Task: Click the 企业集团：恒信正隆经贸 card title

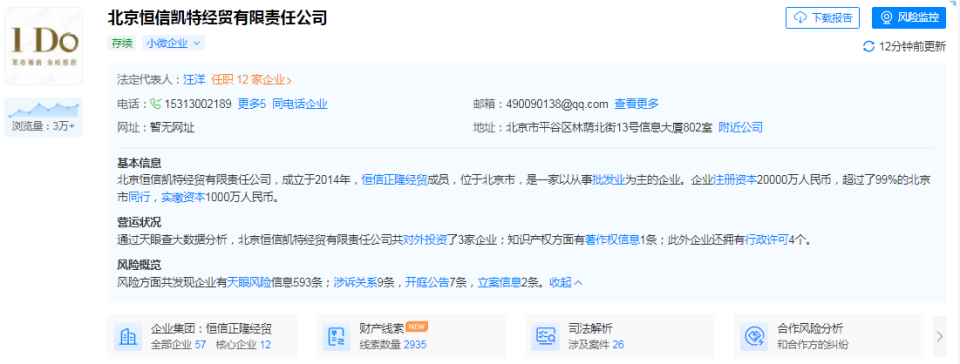Action: (211, 329)
